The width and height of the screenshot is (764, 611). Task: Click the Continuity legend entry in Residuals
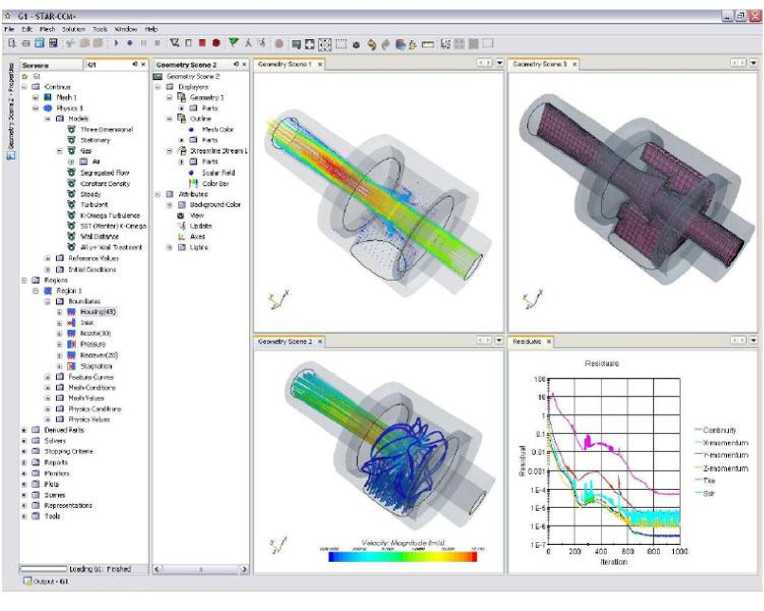(x=715, y=430)
